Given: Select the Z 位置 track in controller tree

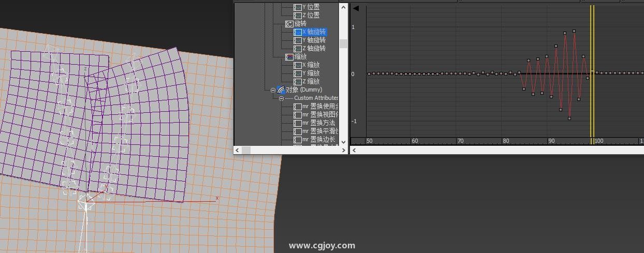Looking at the screenshot, I should click(x=311, y=16).
